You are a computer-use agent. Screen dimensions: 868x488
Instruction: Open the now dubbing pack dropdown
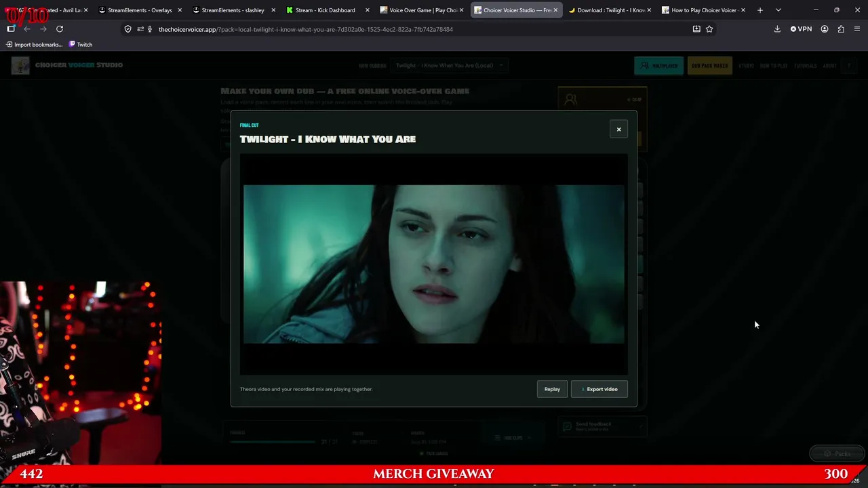point(450,66)
